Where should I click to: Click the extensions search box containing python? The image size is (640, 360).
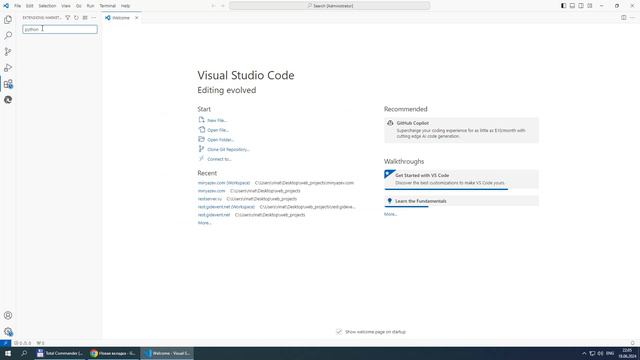pos(60,29)
